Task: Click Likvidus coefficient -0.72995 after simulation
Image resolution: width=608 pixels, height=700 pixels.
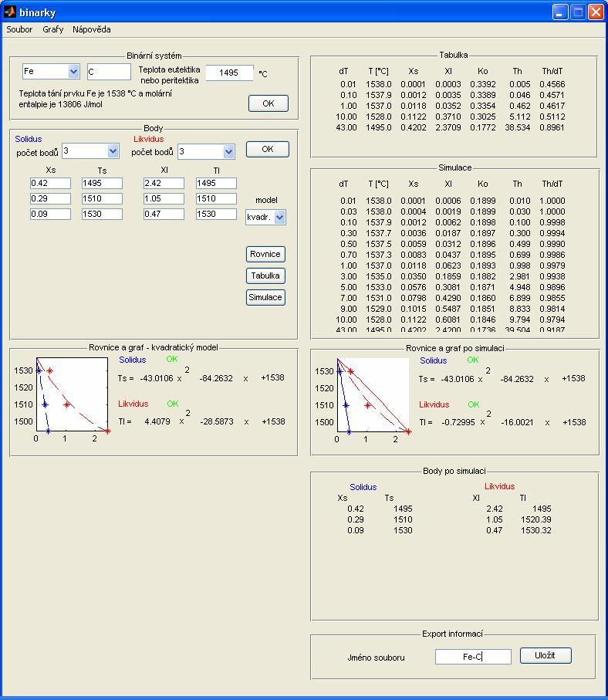Action: point(458,422)
